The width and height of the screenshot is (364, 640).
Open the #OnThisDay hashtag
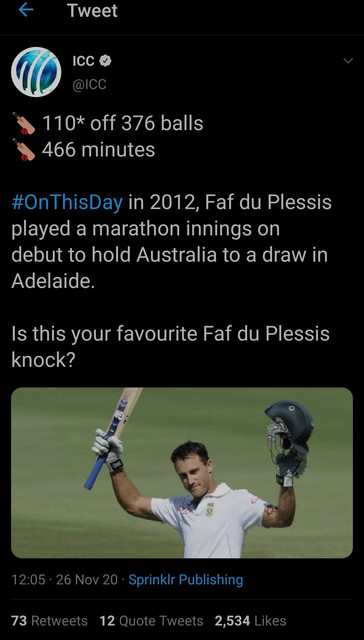67,203
